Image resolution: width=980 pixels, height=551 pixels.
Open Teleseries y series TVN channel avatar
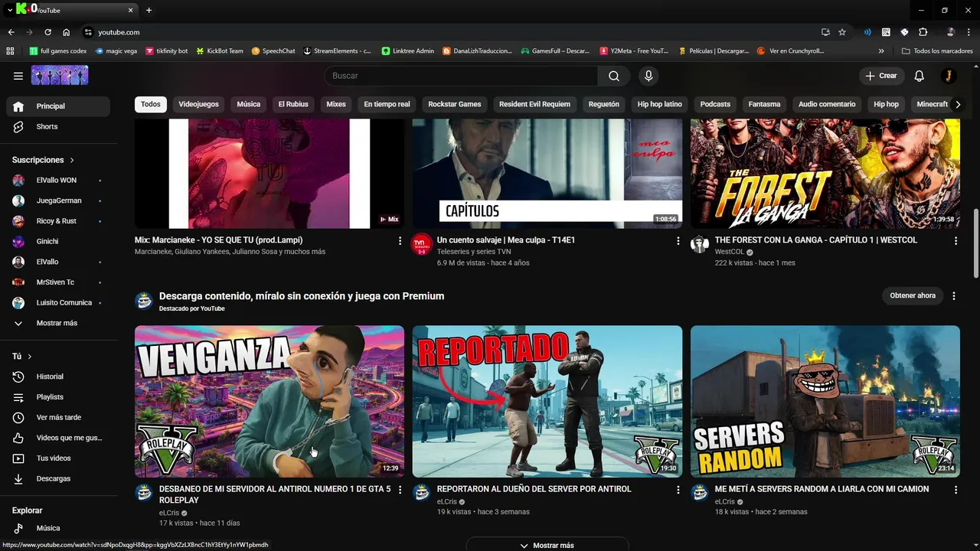(x=422, y=244)
